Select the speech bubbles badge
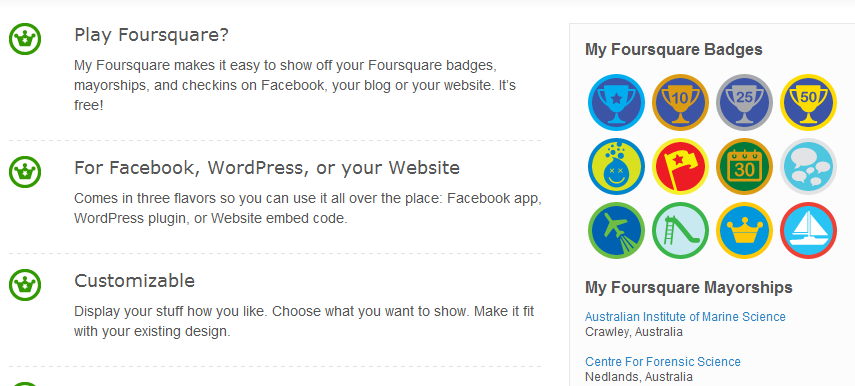This screenshot has height=386, width=855. [x=809, y=166]
